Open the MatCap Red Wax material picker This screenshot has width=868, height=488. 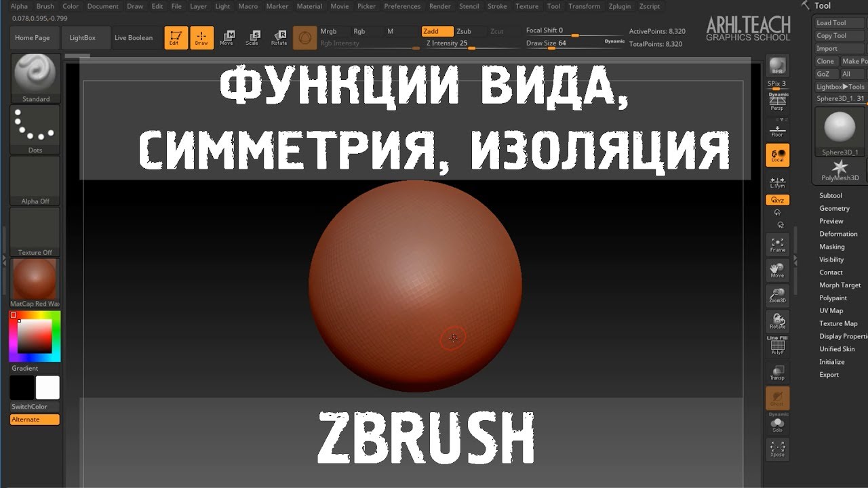tap(35, 283)
